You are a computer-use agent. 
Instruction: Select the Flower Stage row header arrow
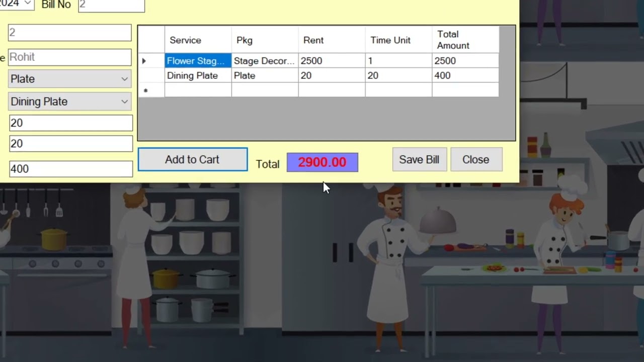point(151,61)
